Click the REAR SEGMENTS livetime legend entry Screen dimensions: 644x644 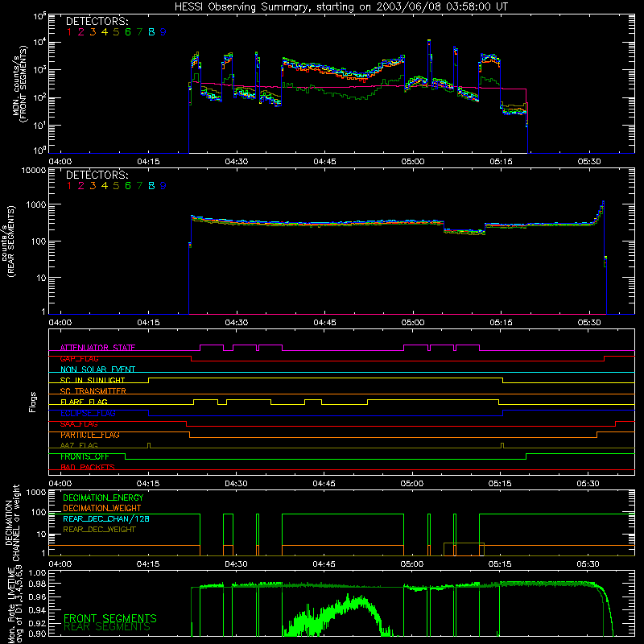pyautogui.click(x=107, y=627)
